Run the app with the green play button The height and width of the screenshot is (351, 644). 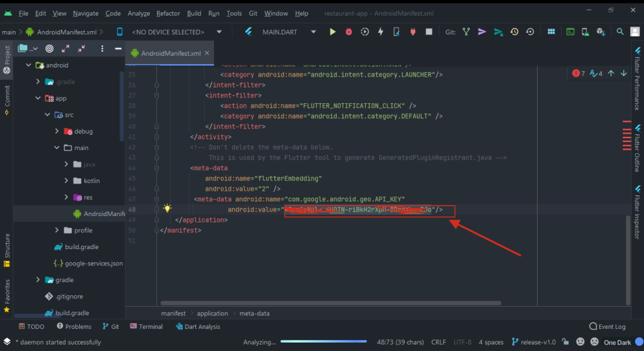[x=332, y=32]
